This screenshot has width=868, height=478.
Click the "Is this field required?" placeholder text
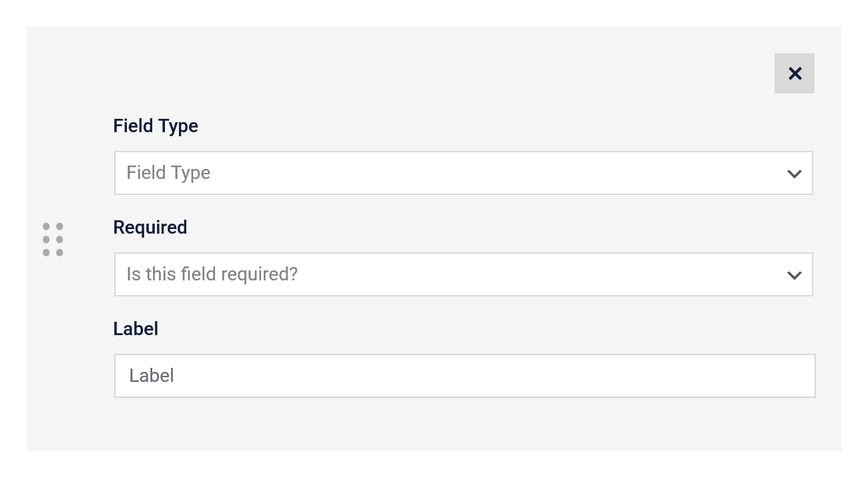tap(212, 274)
